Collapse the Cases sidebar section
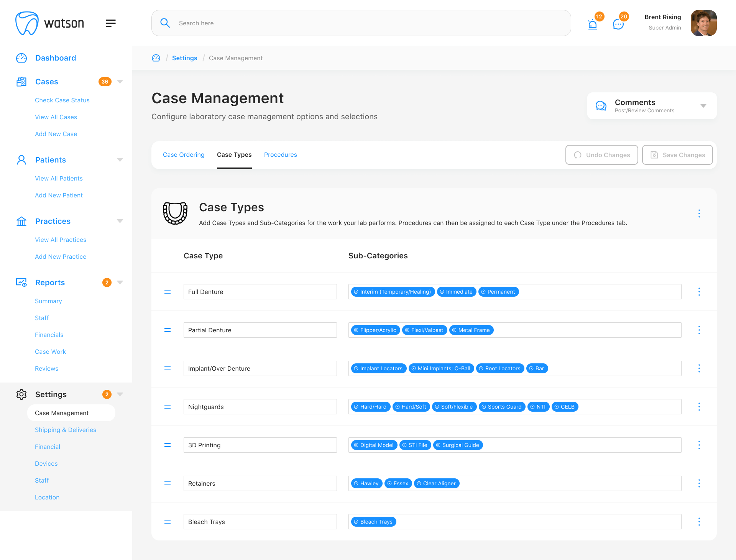The width and height of the screenshot is (736, 560). click(x=120, y=82)
